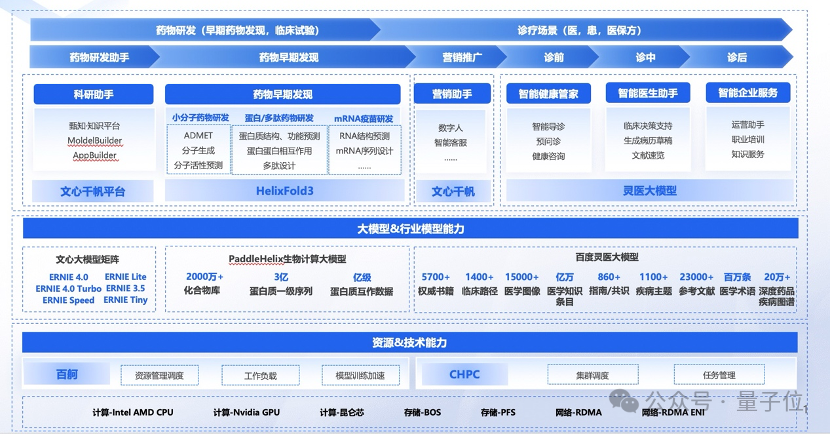Select the 预问诊 item
Image resolution: width=830 pixels, height=434 pixels.
548,141
